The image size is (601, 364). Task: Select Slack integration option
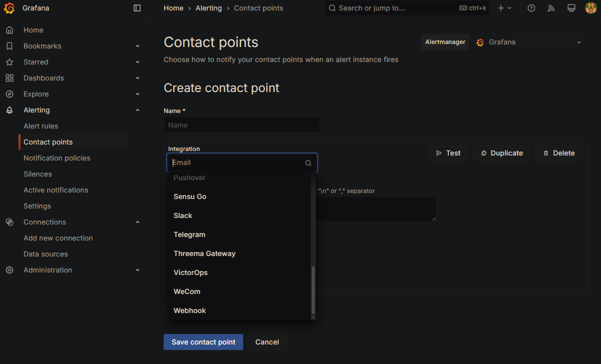(x=238, y=215)
